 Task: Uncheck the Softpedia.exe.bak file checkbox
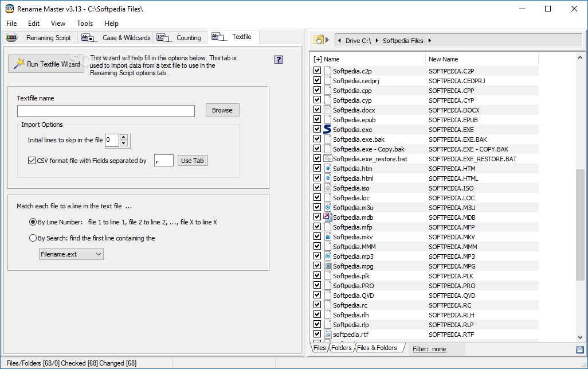tap(317, 138)
